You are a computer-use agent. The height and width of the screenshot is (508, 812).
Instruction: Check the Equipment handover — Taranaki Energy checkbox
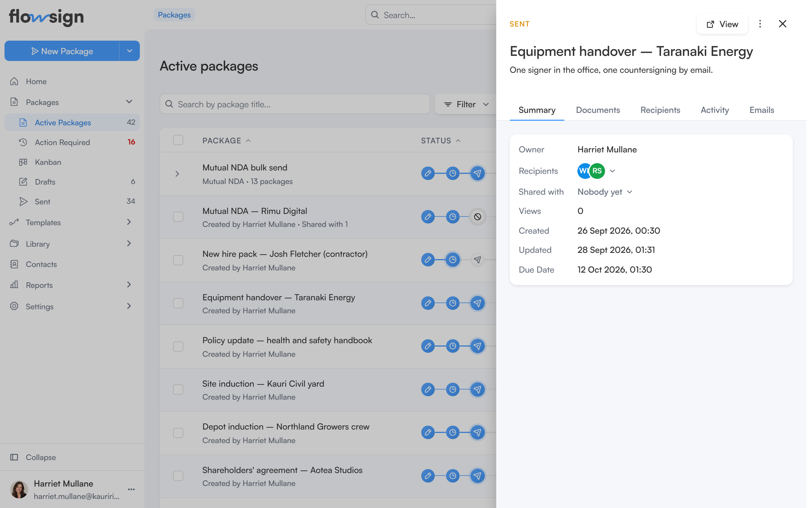(x=178, y=303)
